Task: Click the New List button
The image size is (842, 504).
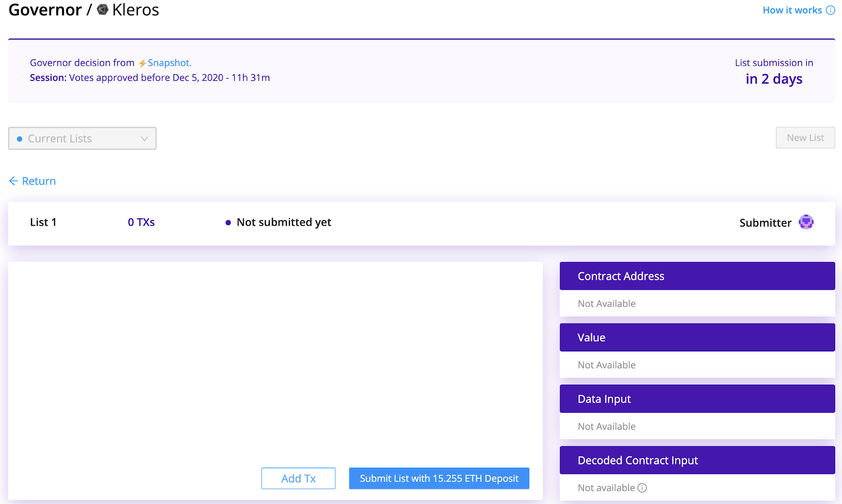Action: 805,138
